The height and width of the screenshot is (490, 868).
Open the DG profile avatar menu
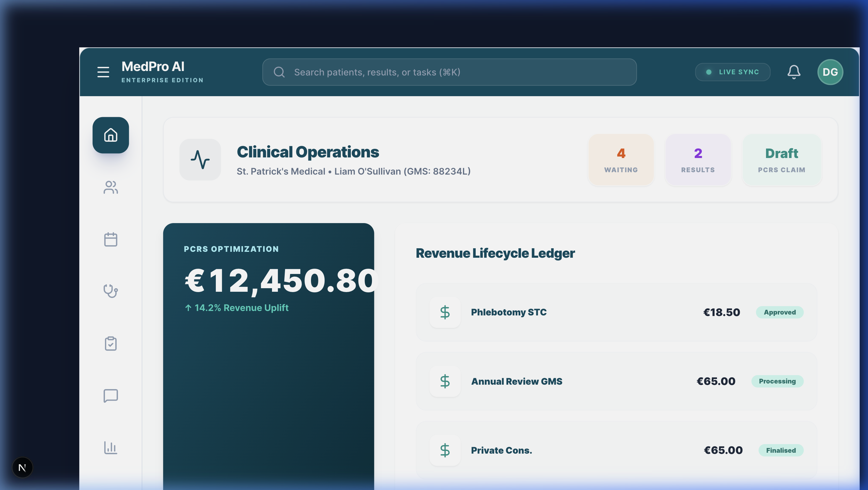[830, 72]
